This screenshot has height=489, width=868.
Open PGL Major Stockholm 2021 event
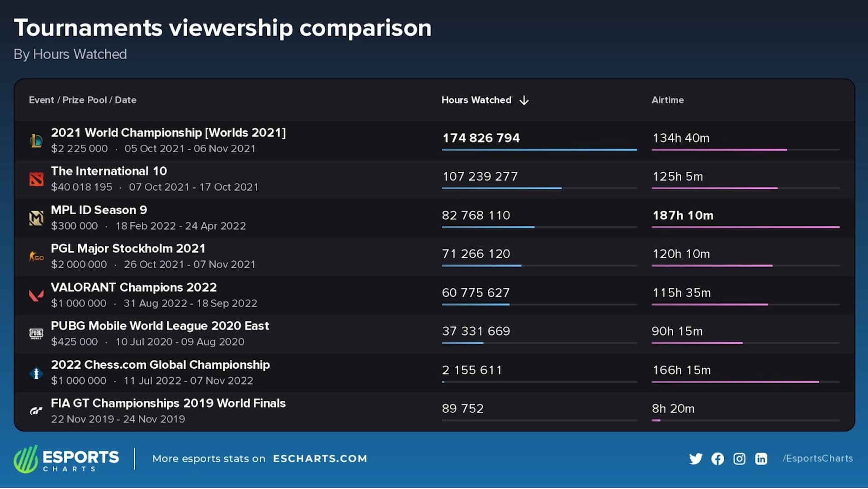coord(128,249)
